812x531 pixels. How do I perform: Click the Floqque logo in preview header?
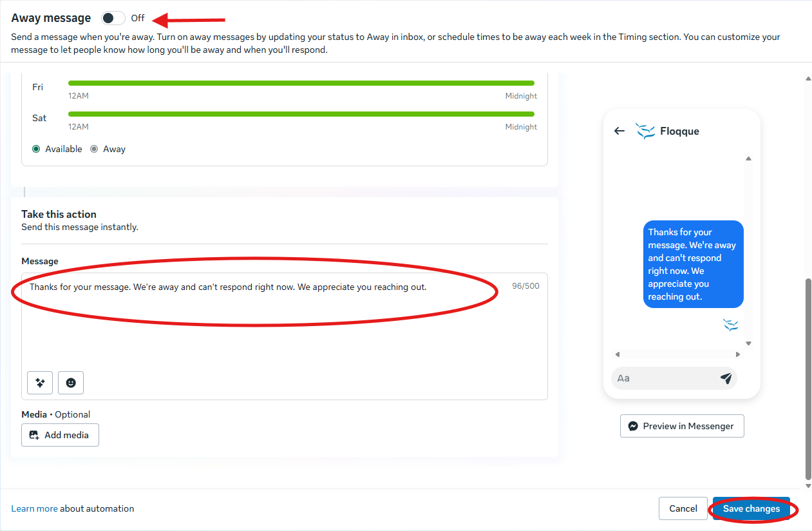(x=645, y=131)
